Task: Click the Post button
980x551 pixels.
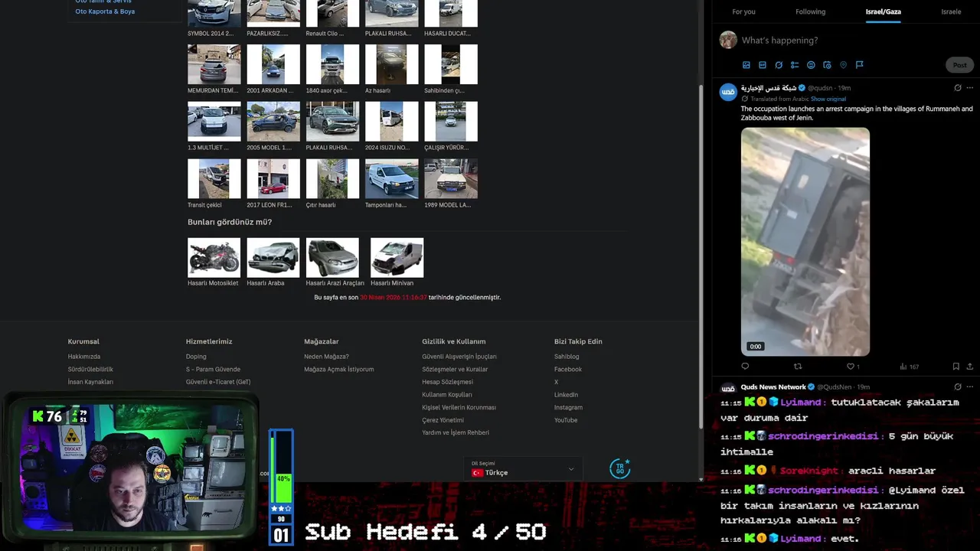Action: pyautogui.click(x=959, y=65)
